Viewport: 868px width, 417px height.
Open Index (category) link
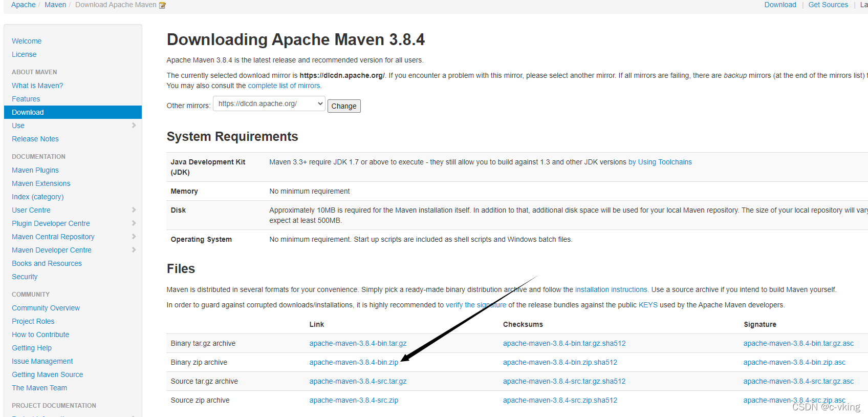click(38, 197)
